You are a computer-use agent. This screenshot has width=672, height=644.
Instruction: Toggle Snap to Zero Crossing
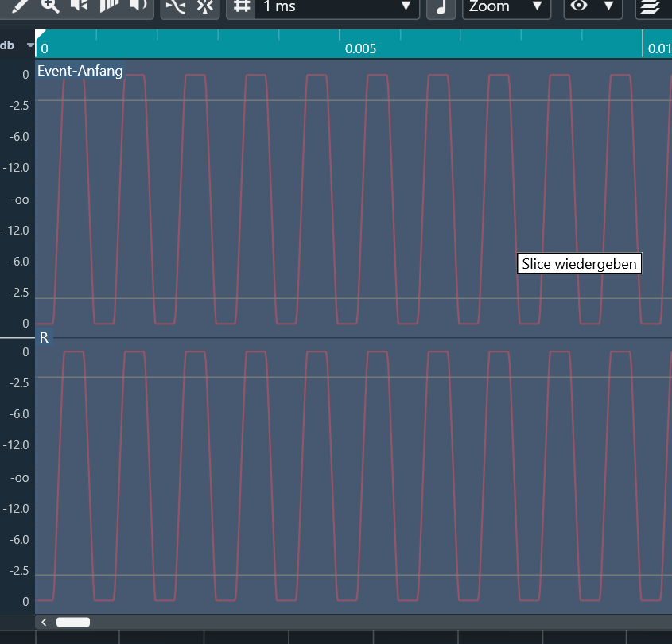coord(176,6)
